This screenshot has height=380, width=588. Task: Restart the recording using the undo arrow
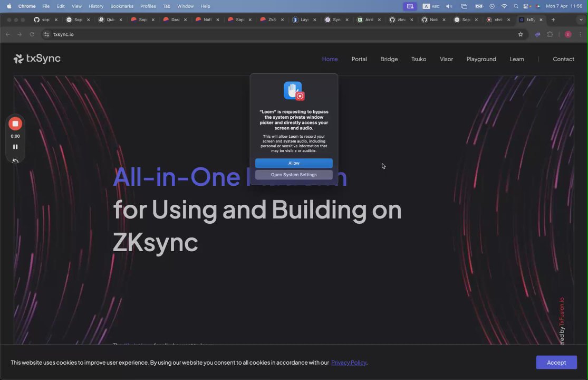click(15, 161)
